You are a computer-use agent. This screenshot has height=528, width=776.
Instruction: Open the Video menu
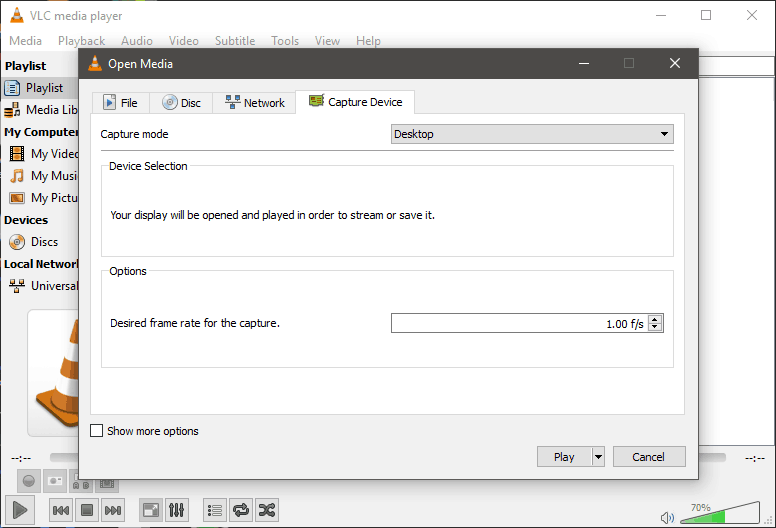tap(184, 41)
